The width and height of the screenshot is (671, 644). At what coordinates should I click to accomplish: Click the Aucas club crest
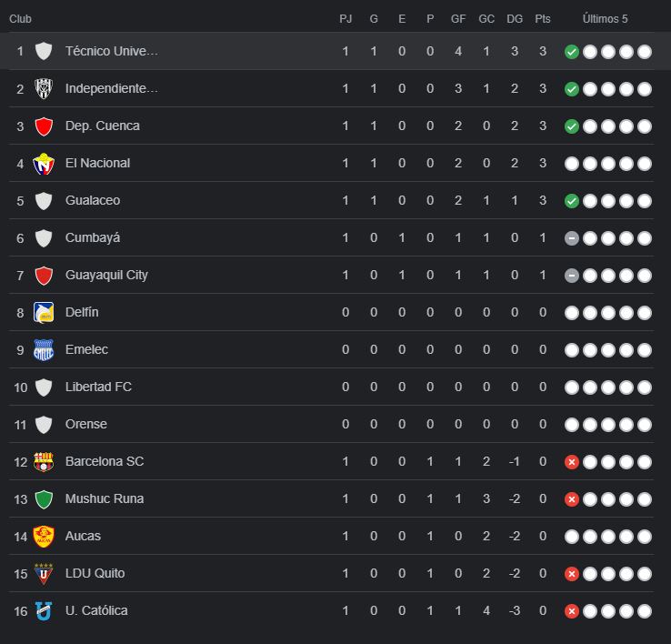(44, 536)
